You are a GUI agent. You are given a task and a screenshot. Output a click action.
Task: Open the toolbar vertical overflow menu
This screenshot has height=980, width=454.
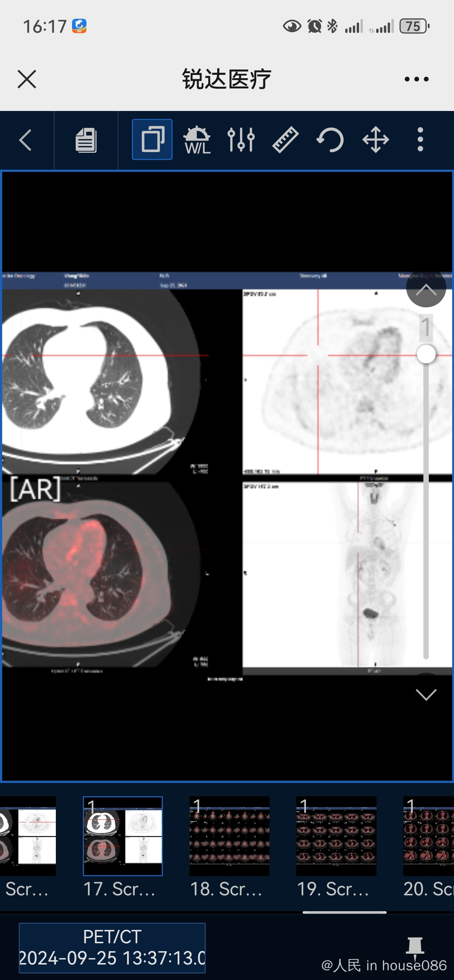420,140
